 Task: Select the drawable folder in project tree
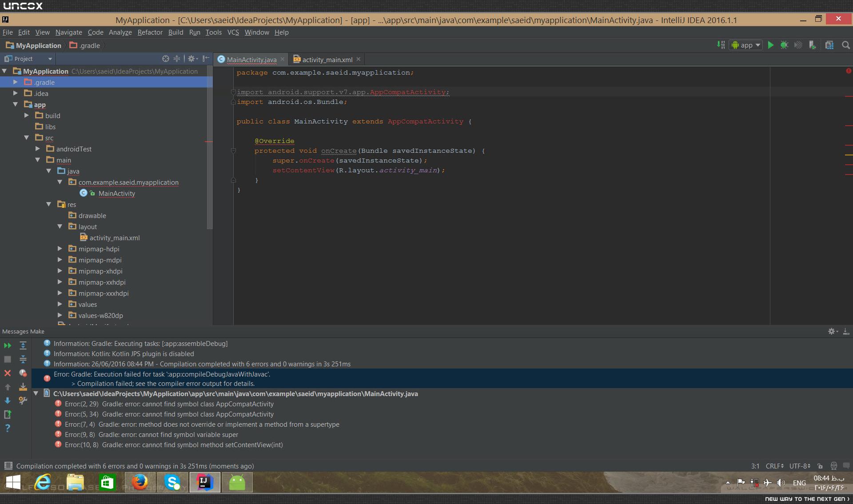(x=92, y=215)
